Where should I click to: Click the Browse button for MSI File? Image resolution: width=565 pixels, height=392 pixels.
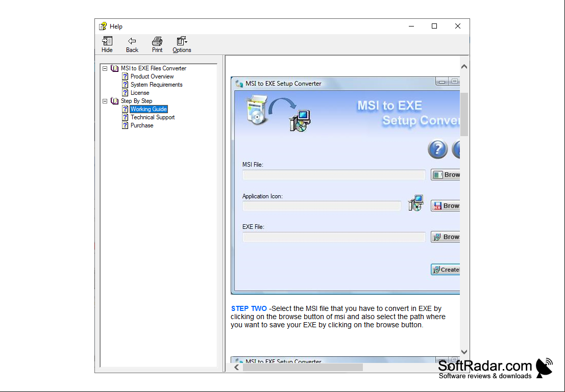[446, 175]
